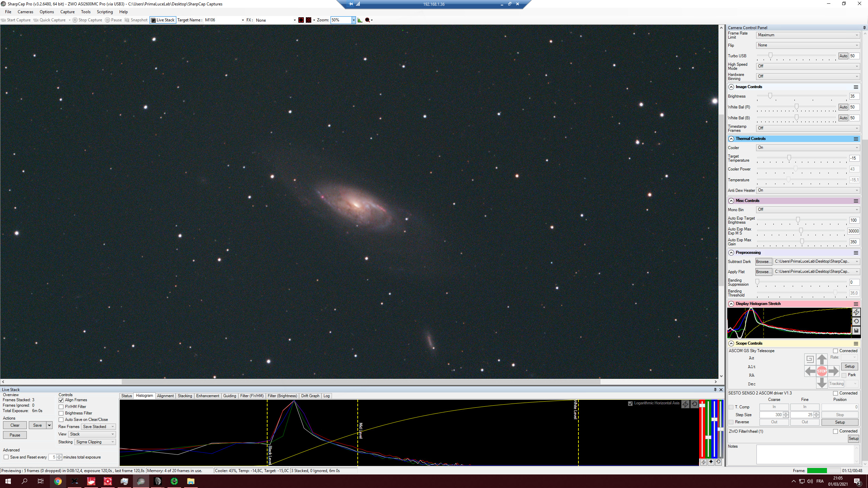The height and width of the screenshot is (488, 868).
Task: Click the red magnifier focus-score icon
Action: [x=368, y=20]
